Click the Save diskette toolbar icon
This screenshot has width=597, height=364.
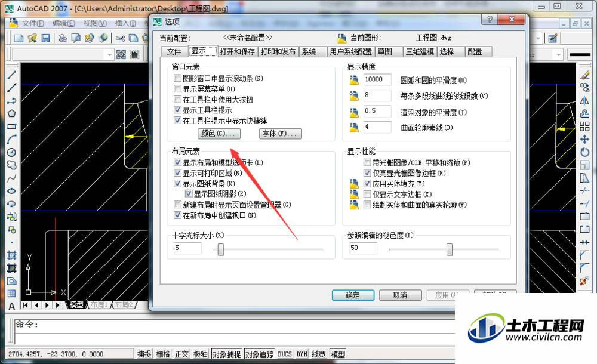46,38
